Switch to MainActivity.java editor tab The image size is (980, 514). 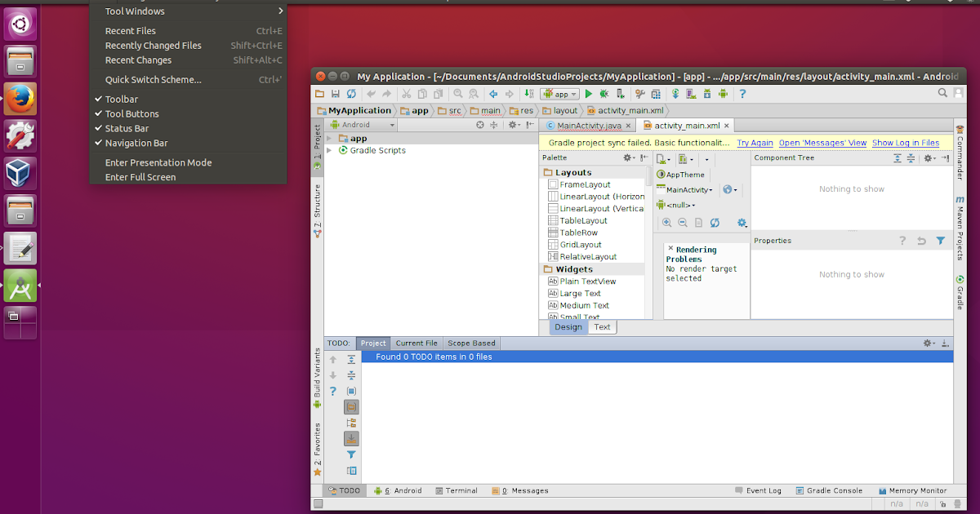[x=587, y=126]
